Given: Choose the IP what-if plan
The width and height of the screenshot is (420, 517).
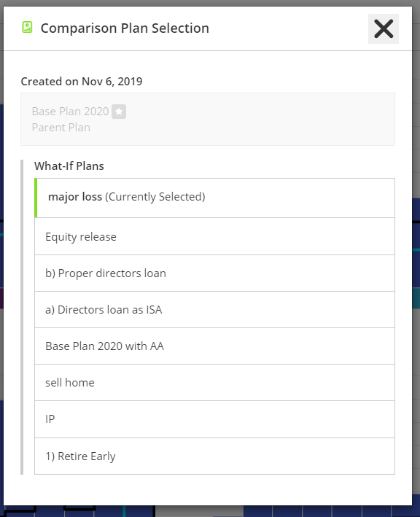Looking at the screenshot, I should pyautogui.click(x=214, y=419).
